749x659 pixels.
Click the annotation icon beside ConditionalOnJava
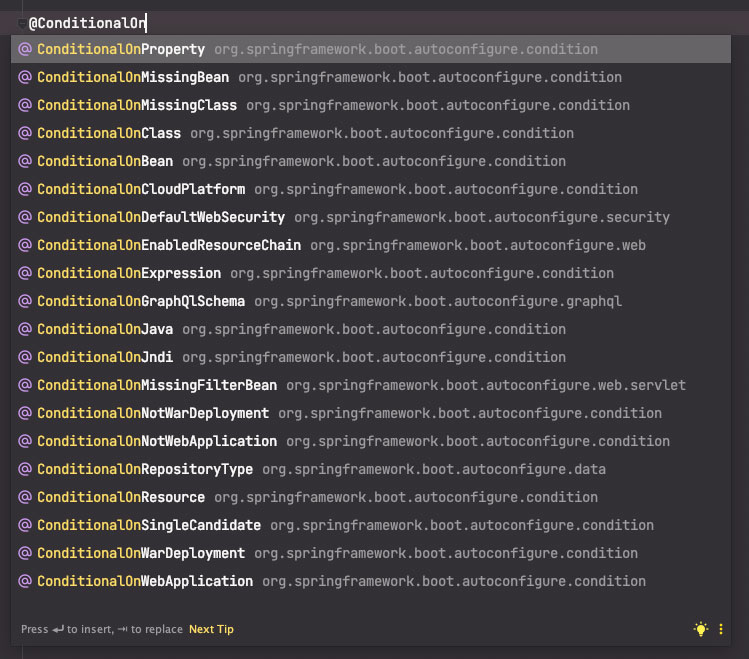click(x=25, y=329)
